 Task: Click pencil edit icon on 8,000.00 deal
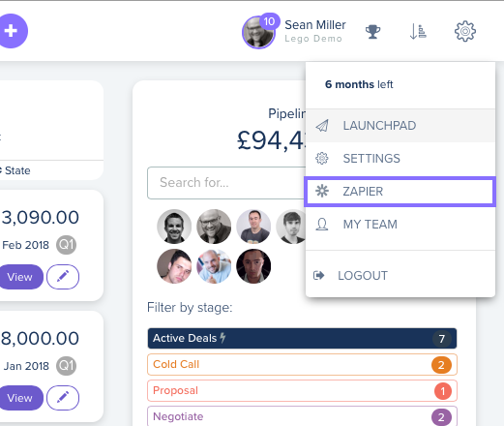click(x=63, y=398)
